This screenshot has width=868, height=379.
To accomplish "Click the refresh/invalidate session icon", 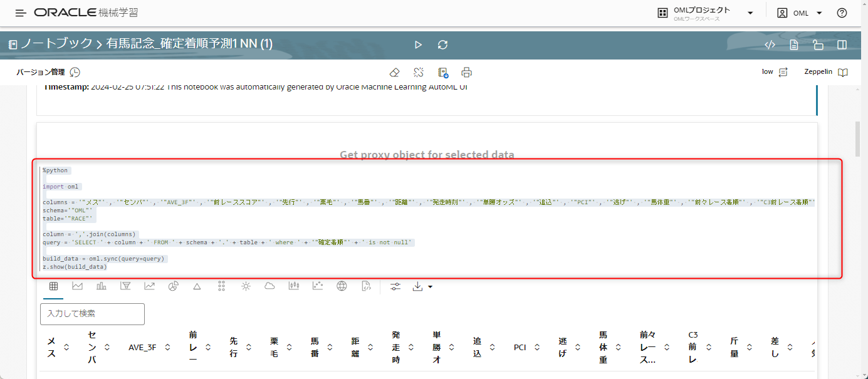I will click(443, 44).
